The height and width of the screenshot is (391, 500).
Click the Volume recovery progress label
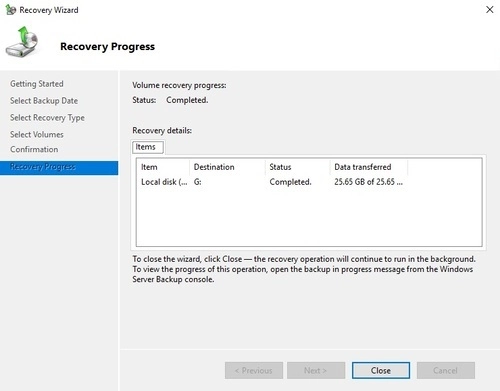point(179,85)
